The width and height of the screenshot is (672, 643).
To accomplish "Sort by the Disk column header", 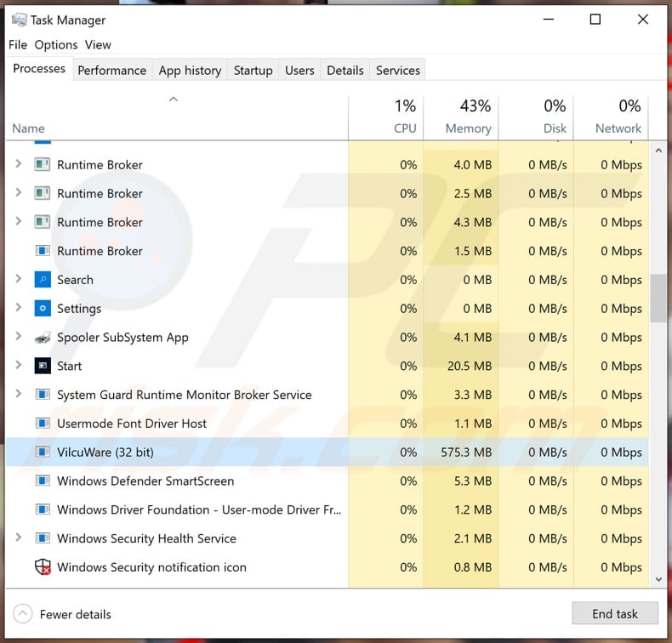I will click(536, 117).
